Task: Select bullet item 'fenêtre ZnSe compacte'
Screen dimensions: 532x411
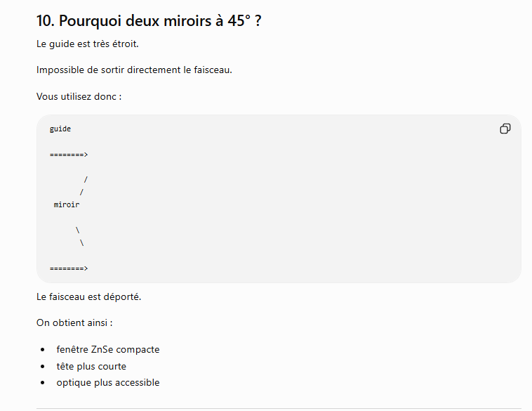Action: coord(108,349)
